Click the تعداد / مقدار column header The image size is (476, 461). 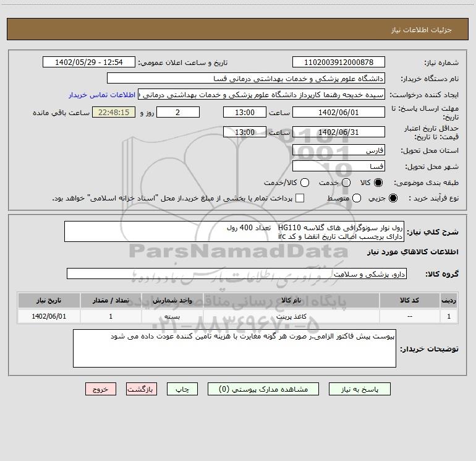coord(111,300)
